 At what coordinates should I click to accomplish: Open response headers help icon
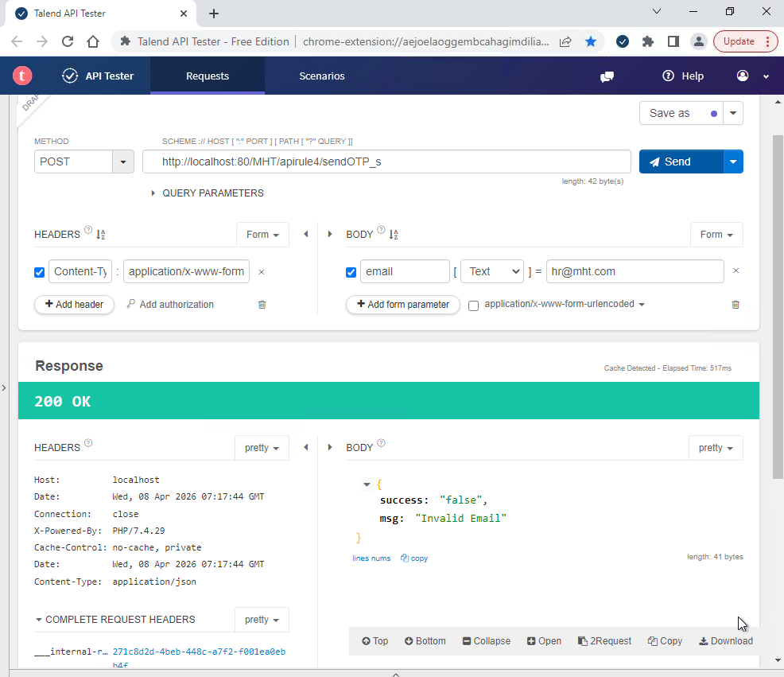point(88,443)
